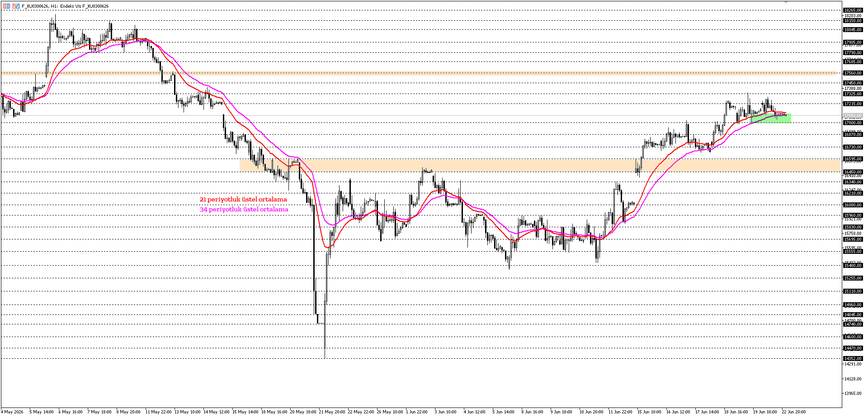Viewport: 868px width, 417px height.
Task: Select the '34 periyotluk üstel ortalama' label
Action: tap(244, 210)
